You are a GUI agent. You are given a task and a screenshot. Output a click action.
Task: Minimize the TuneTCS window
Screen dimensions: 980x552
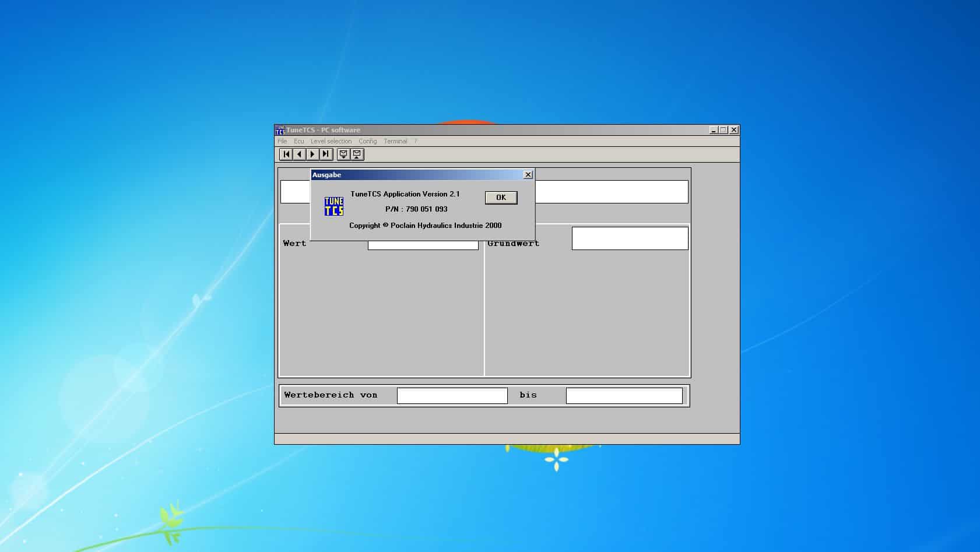click(714, 130)
